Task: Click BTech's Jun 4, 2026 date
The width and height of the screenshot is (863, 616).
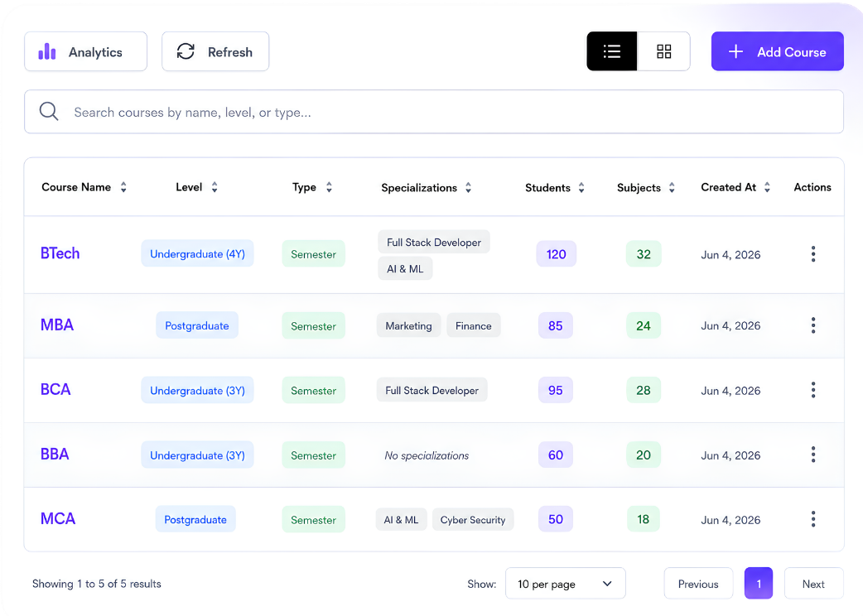Action: click(730, 255)
